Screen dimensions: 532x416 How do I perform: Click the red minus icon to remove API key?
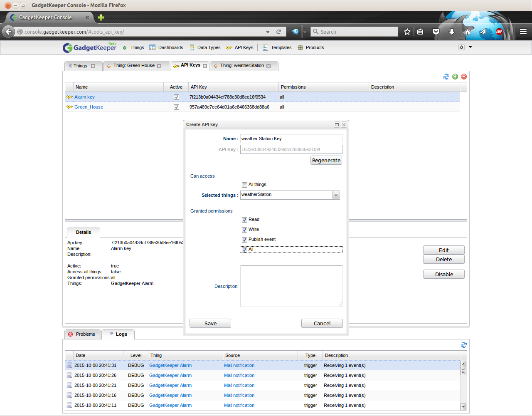pos(463,77)
